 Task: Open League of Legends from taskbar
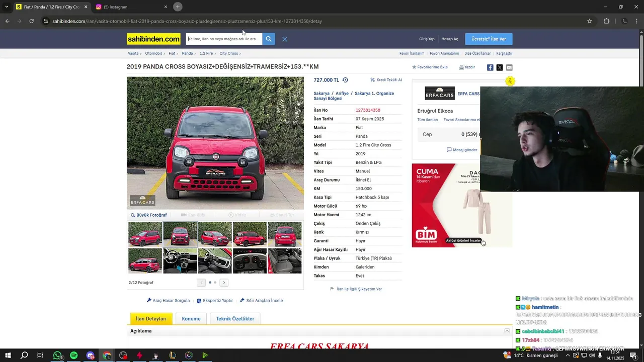tap(172, 355)
